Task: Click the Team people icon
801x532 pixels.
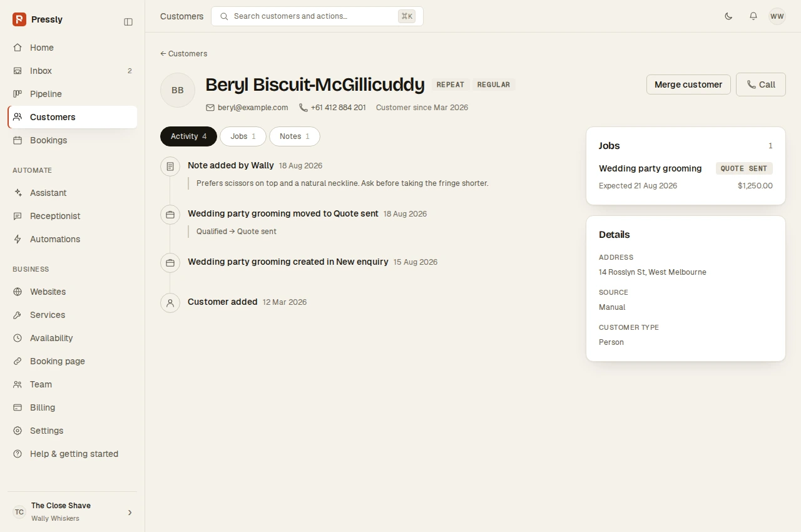Action: coord(18,384)
